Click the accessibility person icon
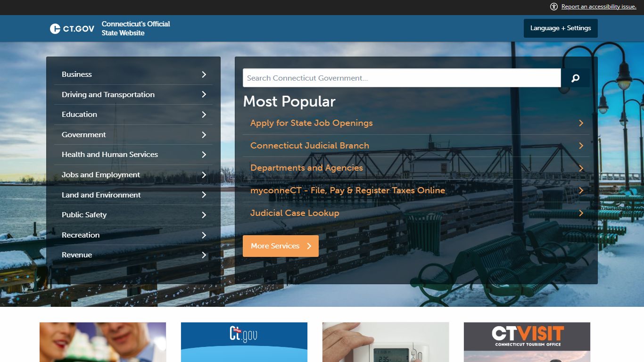The image size is (644, 362). (554, 7)
